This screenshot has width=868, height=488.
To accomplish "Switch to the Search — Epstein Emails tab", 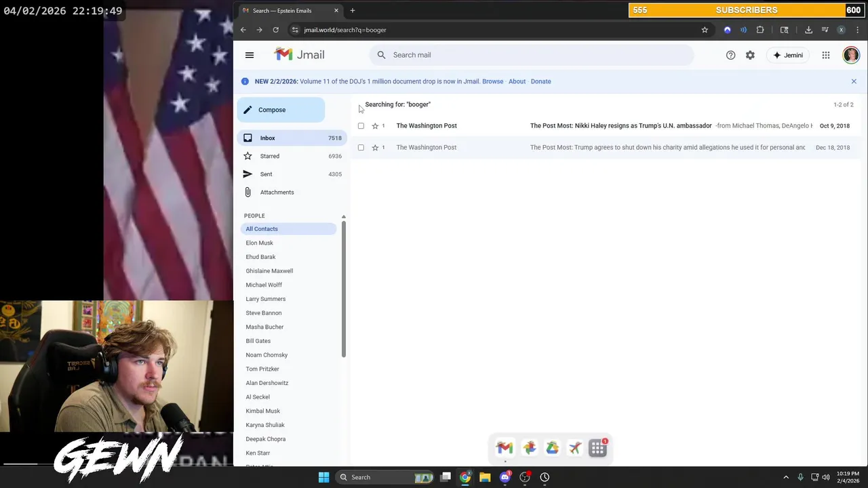I will click(289, 10).
